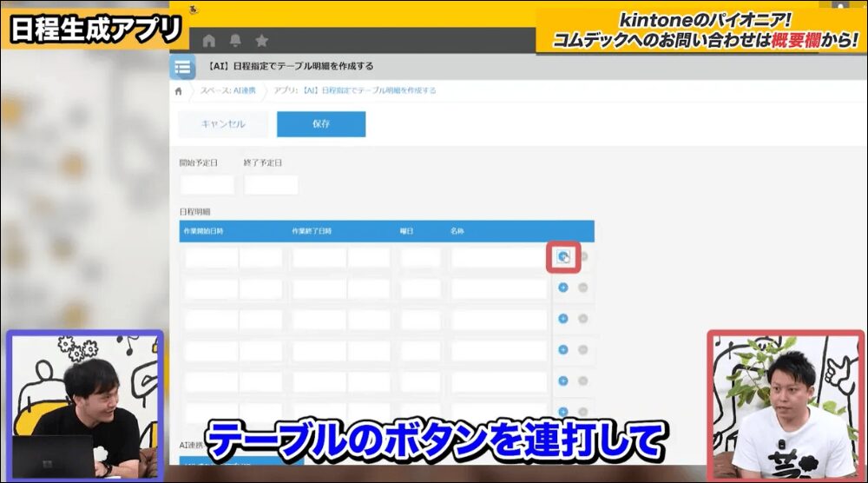Open the スペース: AI連携 breadcrumb link
Screen dimensions: 868x483
[x=227, y=90]
